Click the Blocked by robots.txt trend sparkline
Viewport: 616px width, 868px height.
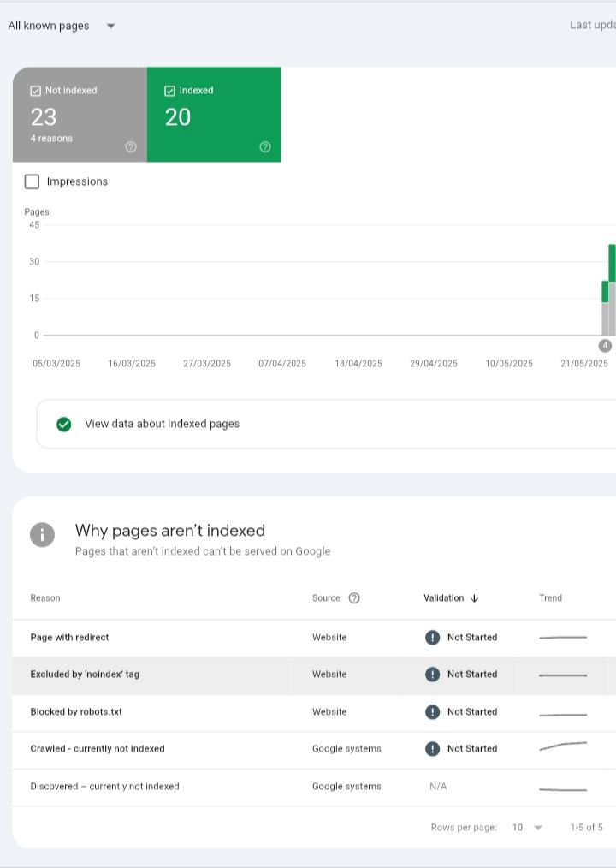(x=563, y=715)
